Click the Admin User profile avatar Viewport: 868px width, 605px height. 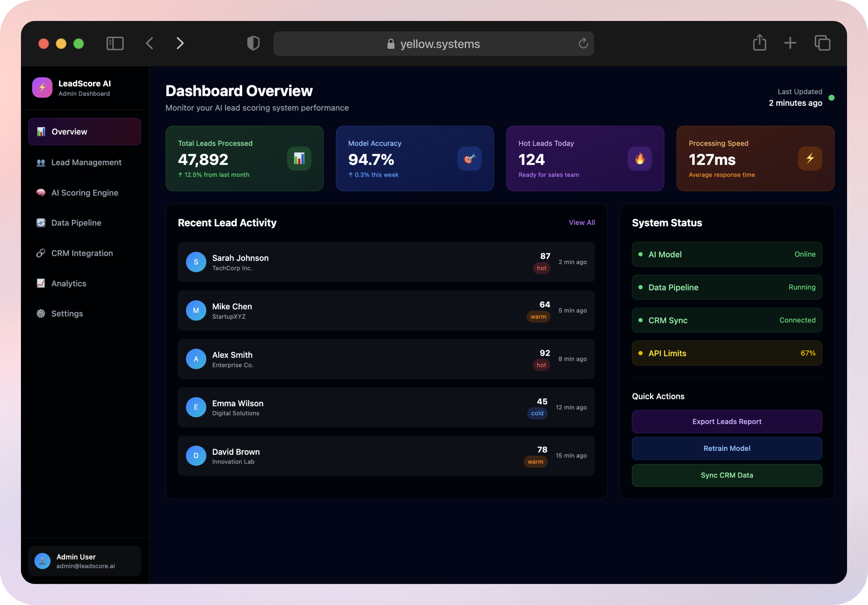click(x=42, y=561)
